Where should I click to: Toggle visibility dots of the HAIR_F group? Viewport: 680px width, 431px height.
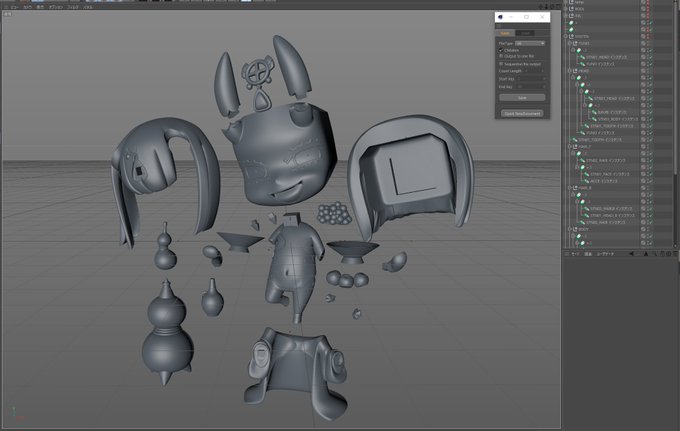pyautogui.click(x=648, y=146)
